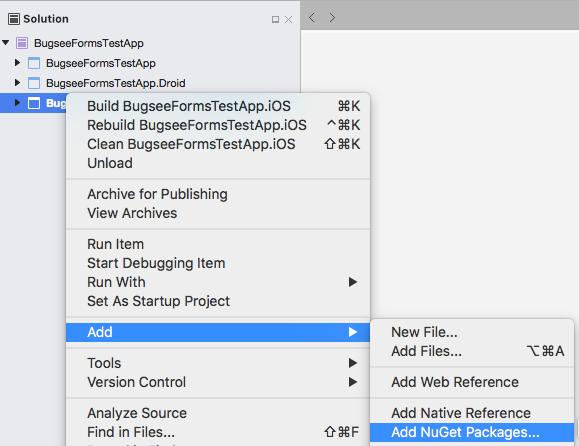579x446 pixels.
Task: Choose New File... in Add submenu
Action: tap(472, 332)
